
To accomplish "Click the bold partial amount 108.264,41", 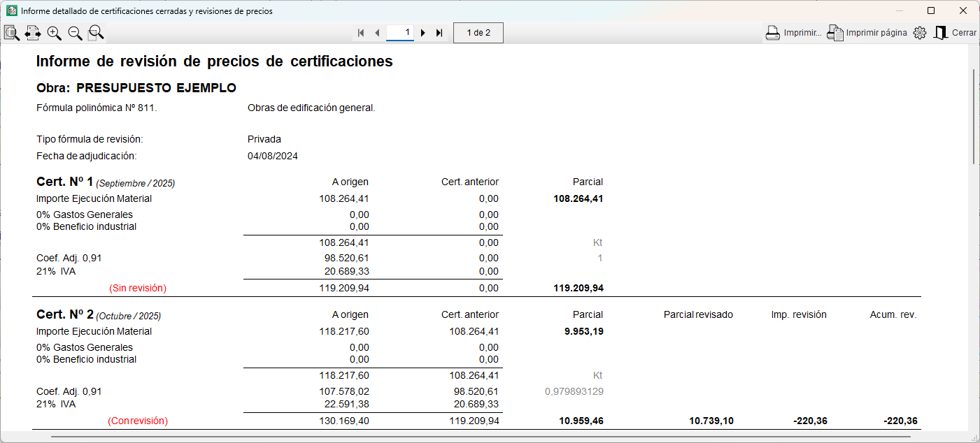I will coord(578,198).
